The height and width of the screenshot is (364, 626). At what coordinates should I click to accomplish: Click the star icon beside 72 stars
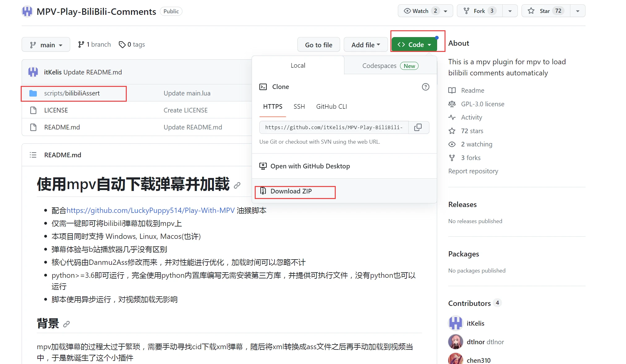(x=452, y=131)
